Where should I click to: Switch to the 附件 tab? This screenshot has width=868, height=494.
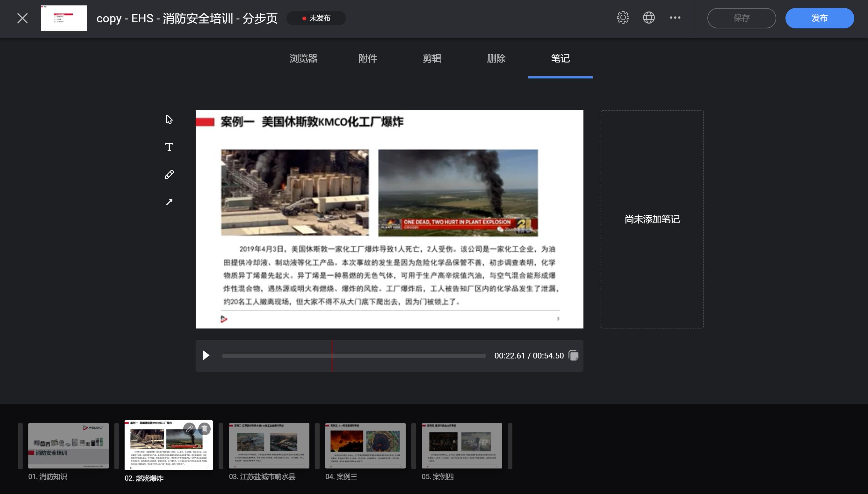coord(368,58)
